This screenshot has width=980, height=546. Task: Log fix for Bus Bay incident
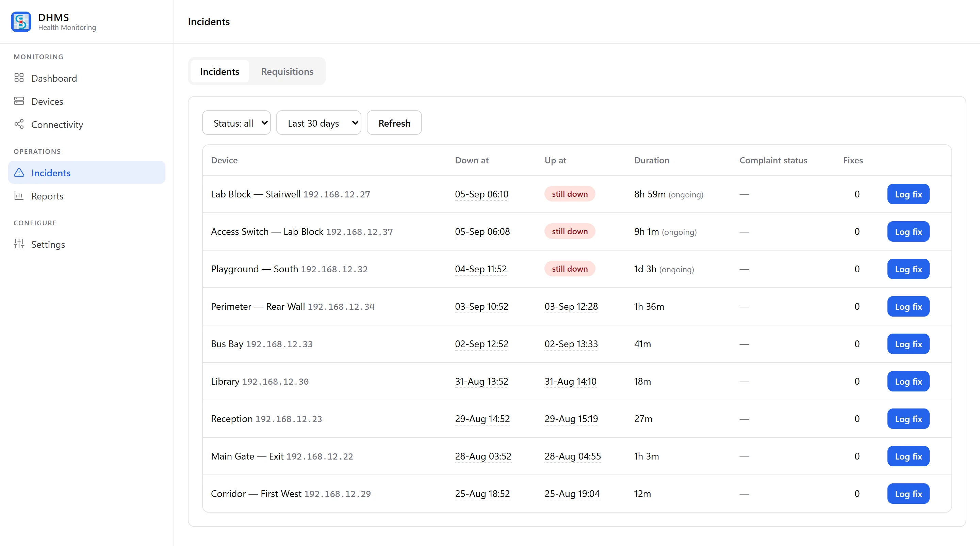coord(908,344)
